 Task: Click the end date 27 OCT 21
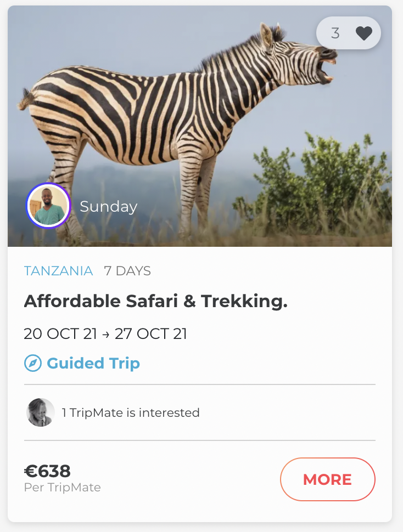pyautogui.click(x=151, y=333)
